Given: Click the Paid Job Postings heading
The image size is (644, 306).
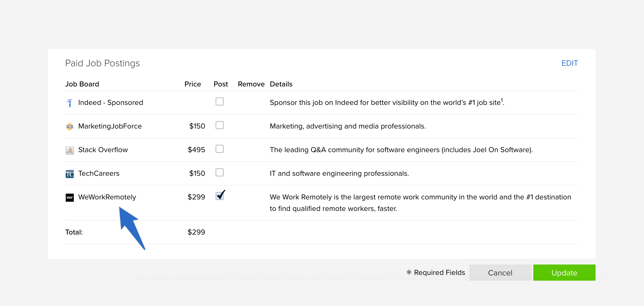Looking at the screenshot, I should pyautogui.click(x=102, y=63).
